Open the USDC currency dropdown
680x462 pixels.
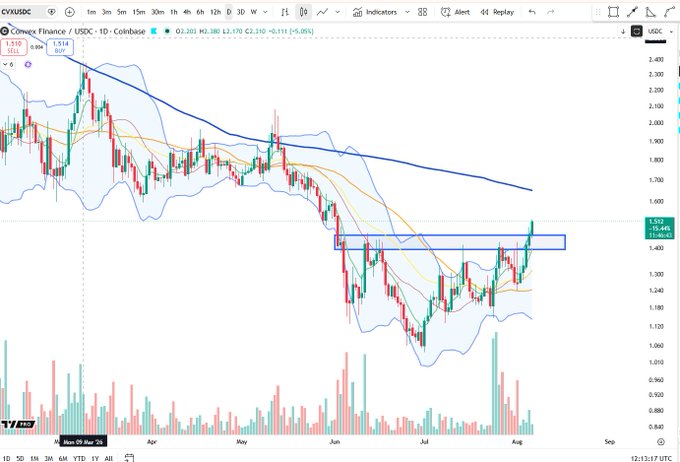coord(660,31)
